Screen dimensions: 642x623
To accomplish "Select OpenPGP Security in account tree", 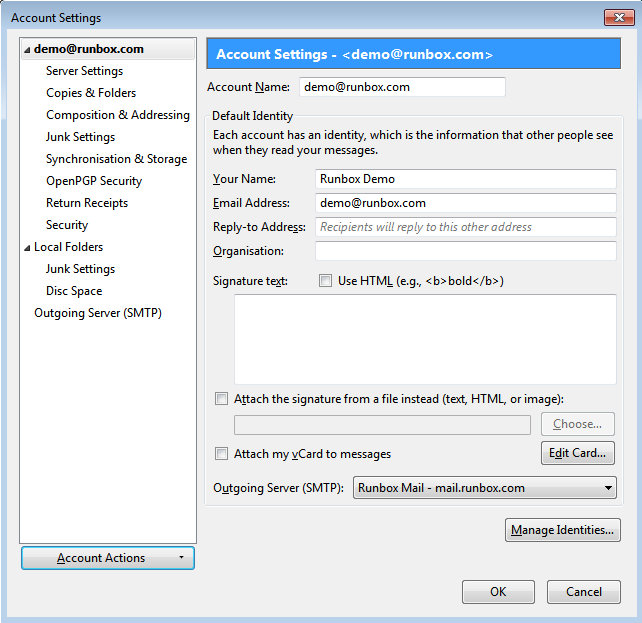I will 94,181.
